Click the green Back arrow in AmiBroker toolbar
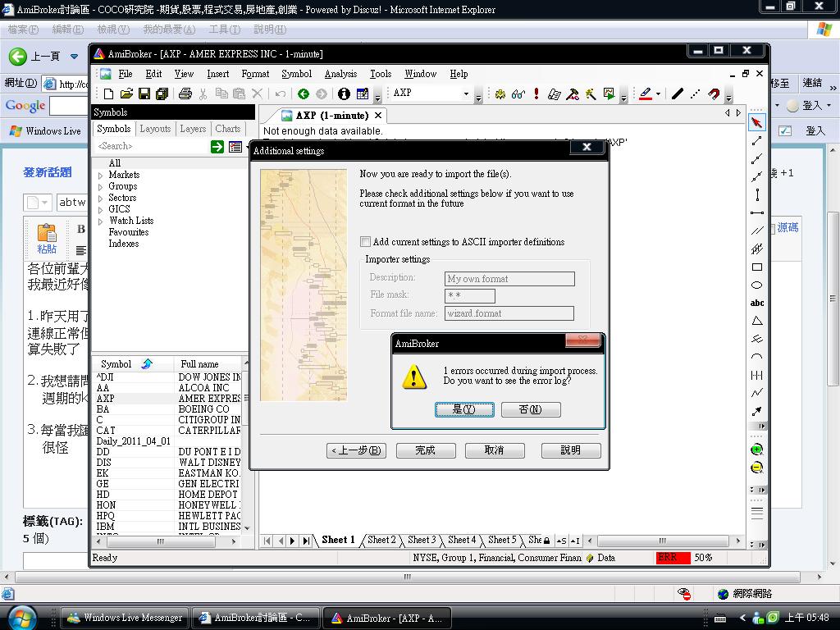Image resolution: width=840 pixels, height=630 pixels. [x=304, y=94]
